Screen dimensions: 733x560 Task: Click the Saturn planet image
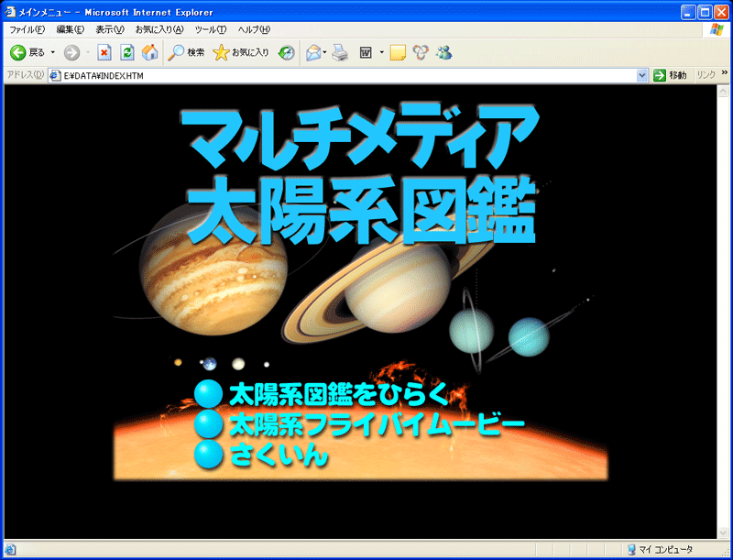(x=398, y=286)
